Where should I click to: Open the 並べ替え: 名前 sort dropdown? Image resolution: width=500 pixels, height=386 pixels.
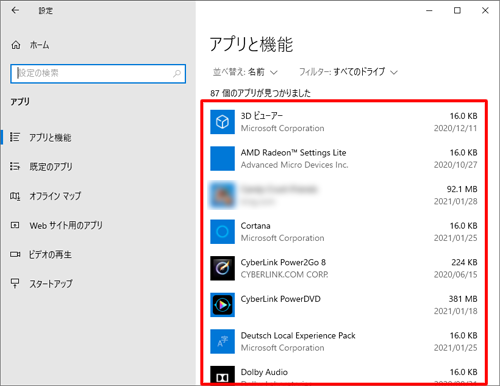click(245, 72)
